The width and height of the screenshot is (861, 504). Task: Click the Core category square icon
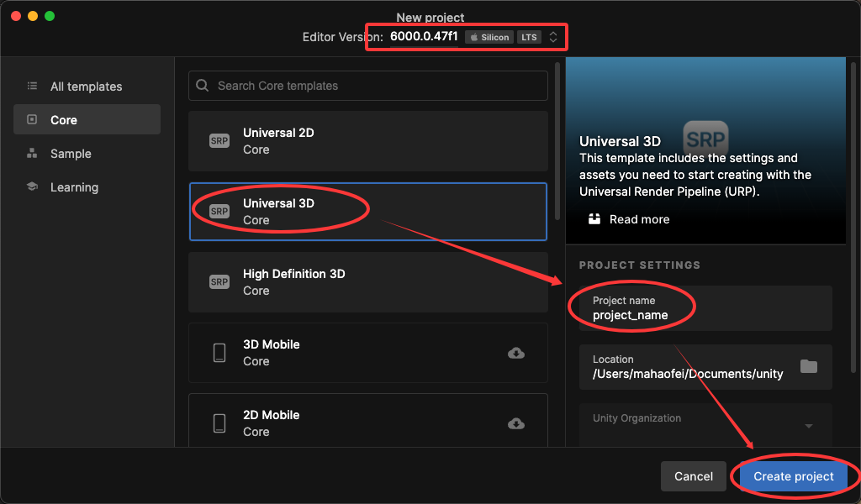coord(32,119)
